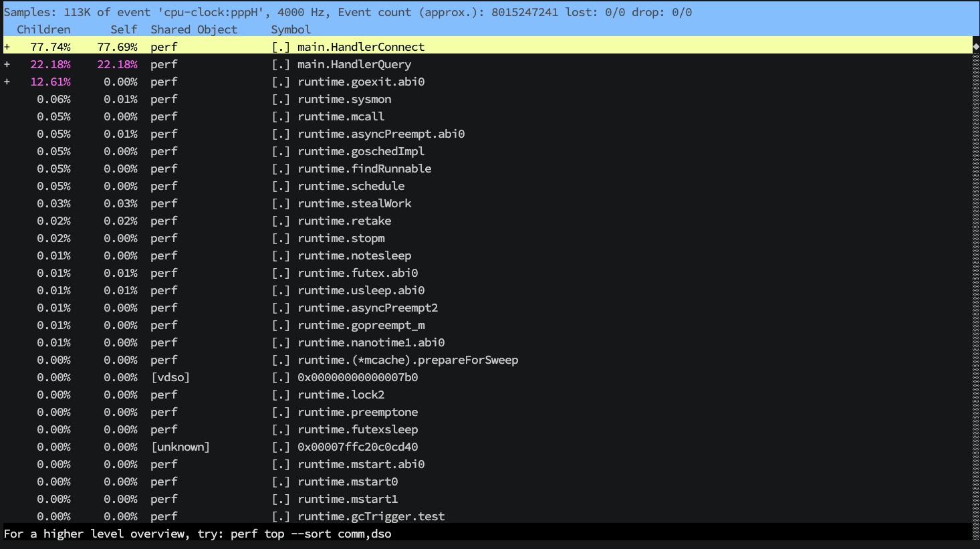Select symbol runtime.retake

344,221
